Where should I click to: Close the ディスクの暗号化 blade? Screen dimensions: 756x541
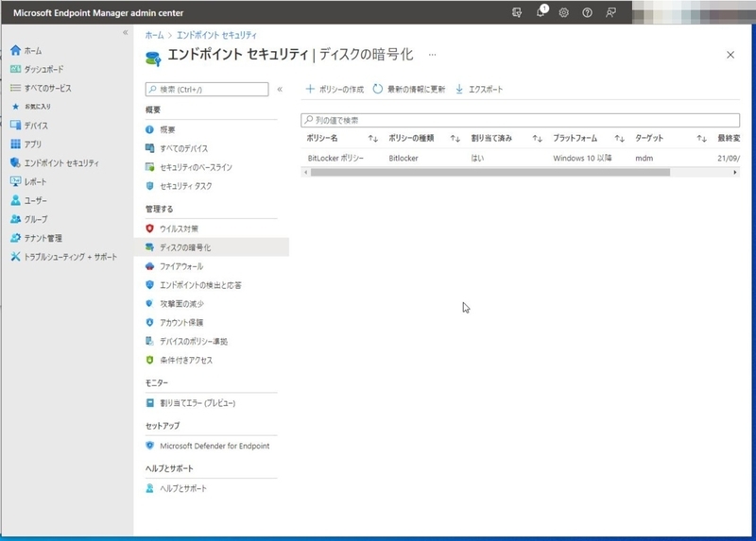[x=730, y=55]
